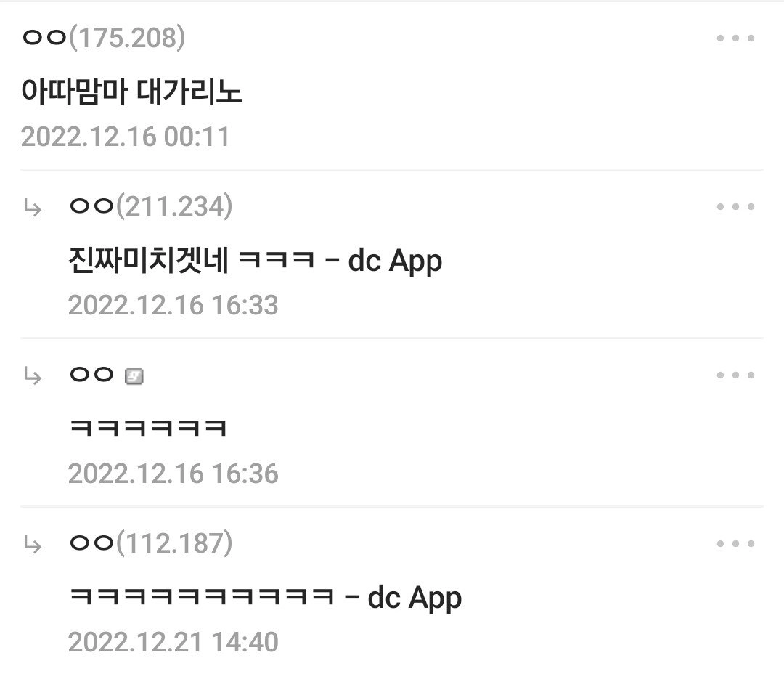Click timestamp 2022.12.21 14:40
The image size is (784, 674).
173,643
